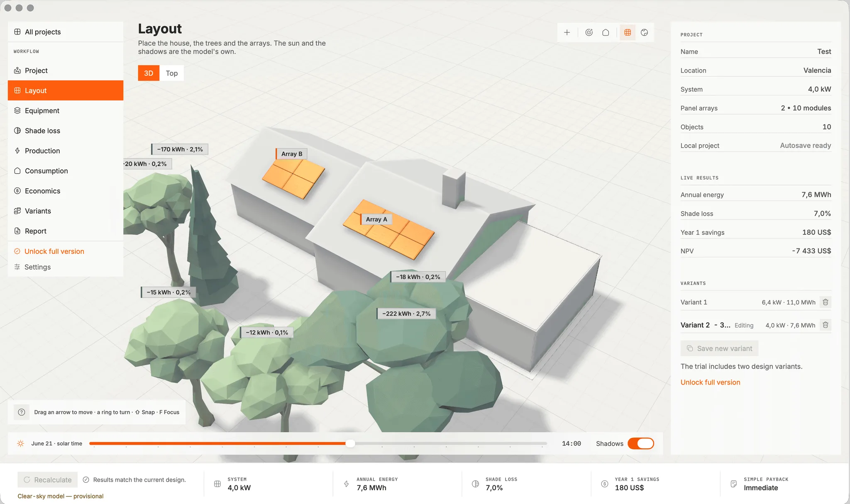Open the Production step
Viewport: 850px width, 504px height.
point(66,151)
